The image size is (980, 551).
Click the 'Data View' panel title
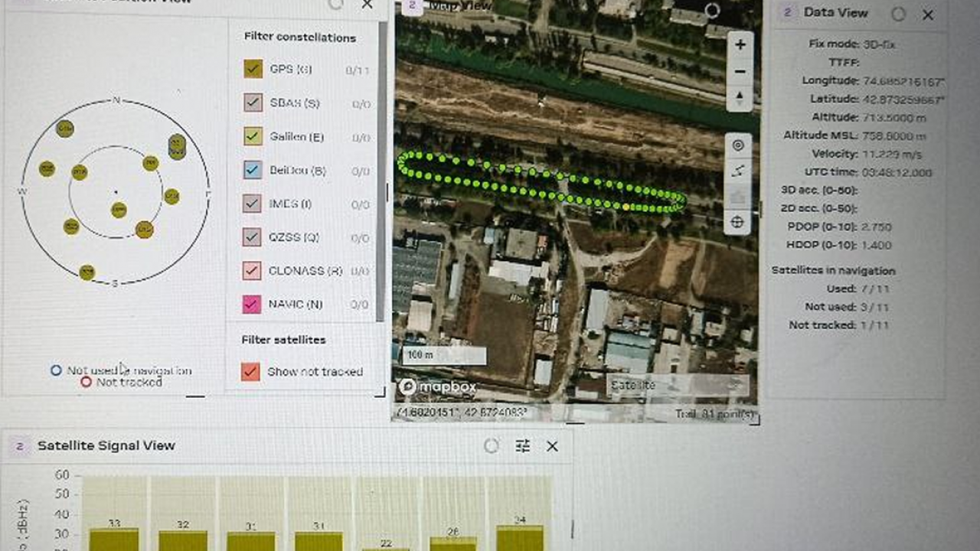(835, 13)
